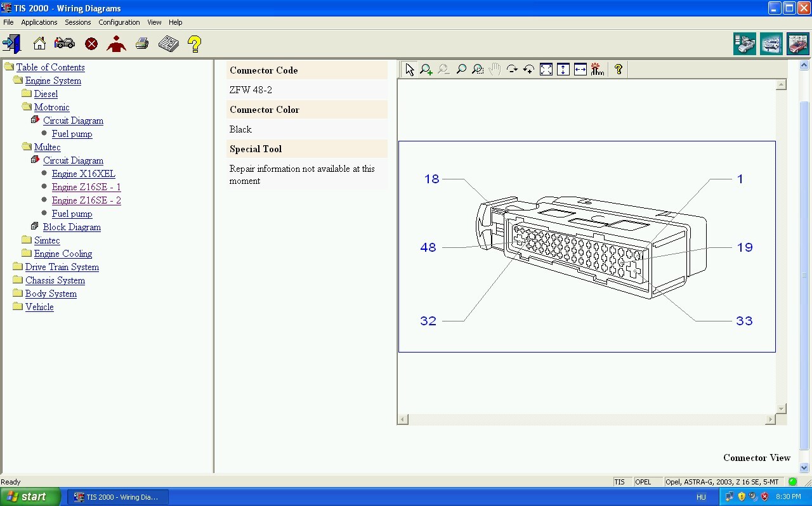Image resolution: width=812 pixels, height=506 pixels.
Task: Open Fuel pump link under Motronic
Action: pos(72,134)
